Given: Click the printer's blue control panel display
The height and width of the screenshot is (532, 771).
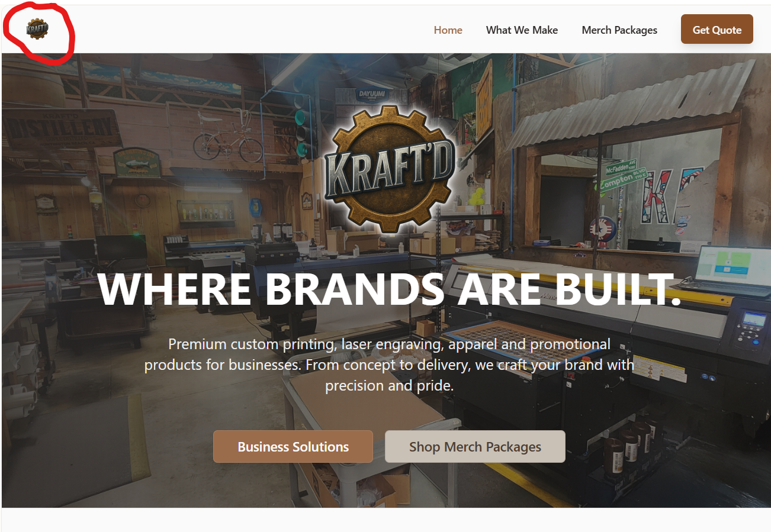Looking at the screenshot, I should tap(754, 317).
